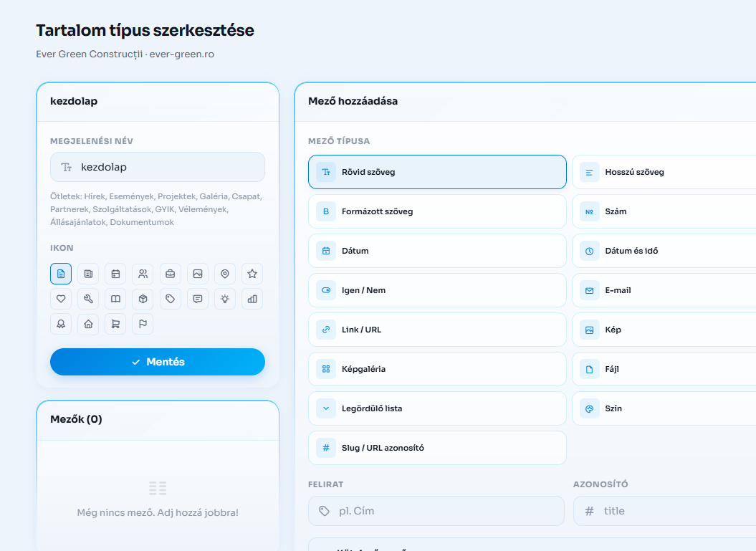Select 'Legördülő lista' as field type
756x551 pixels.
(x=437, y=408)
